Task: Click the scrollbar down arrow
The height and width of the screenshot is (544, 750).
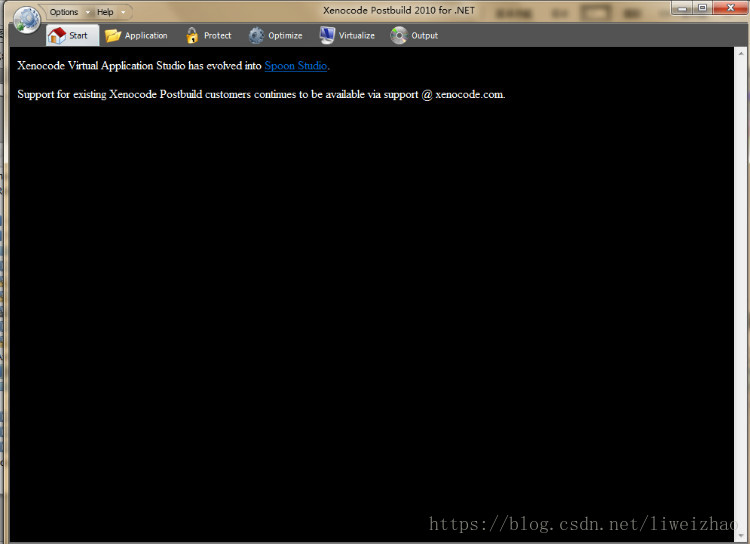Action: 740,535
